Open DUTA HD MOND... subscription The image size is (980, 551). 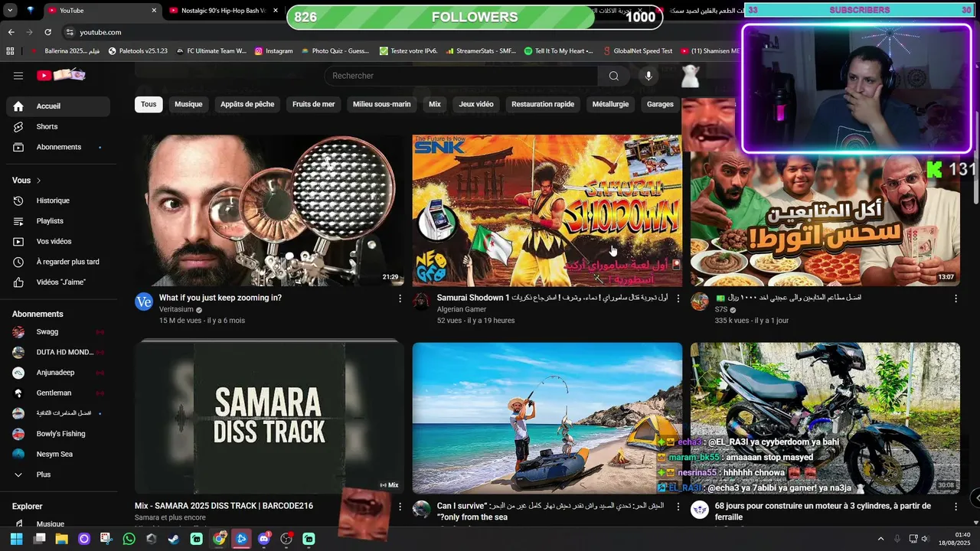(x=58, y=352)
